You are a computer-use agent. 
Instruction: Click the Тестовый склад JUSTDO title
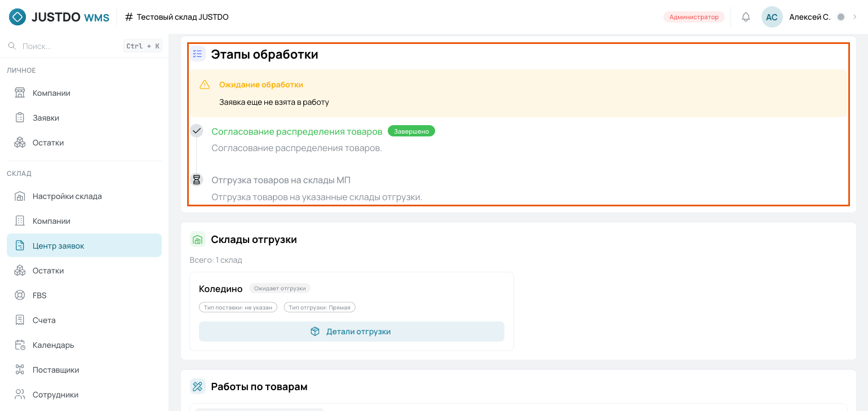coord(183,17)
